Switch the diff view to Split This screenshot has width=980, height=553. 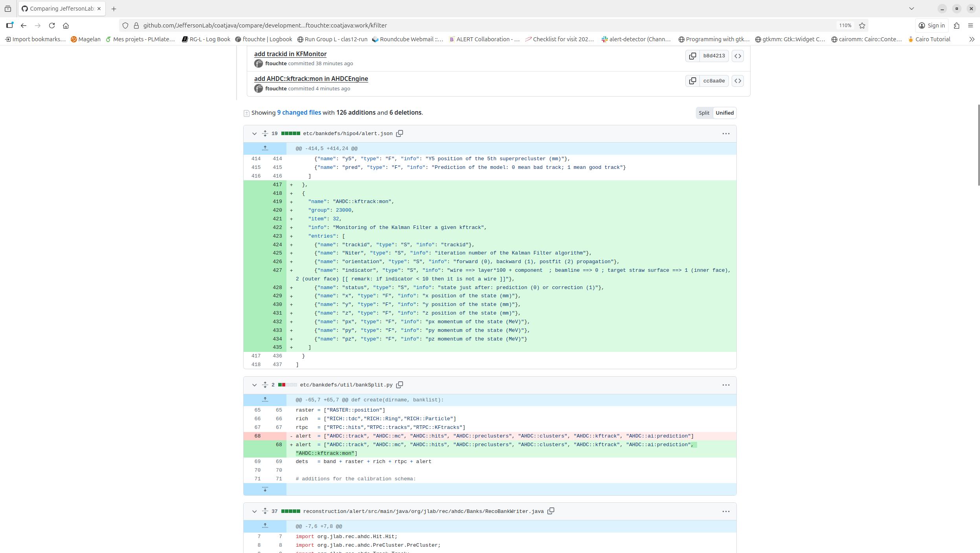pos(704,113)
